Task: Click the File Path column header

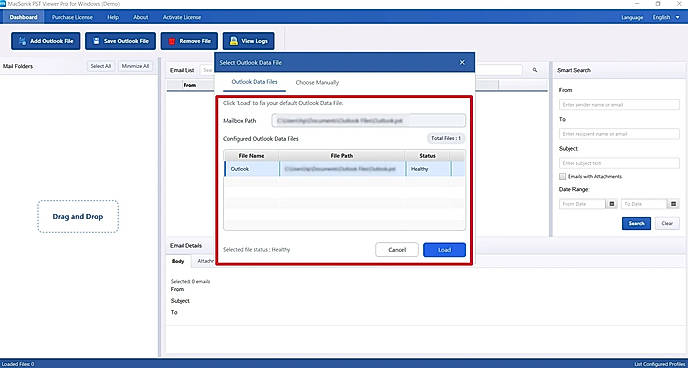Action: (342, 156)
